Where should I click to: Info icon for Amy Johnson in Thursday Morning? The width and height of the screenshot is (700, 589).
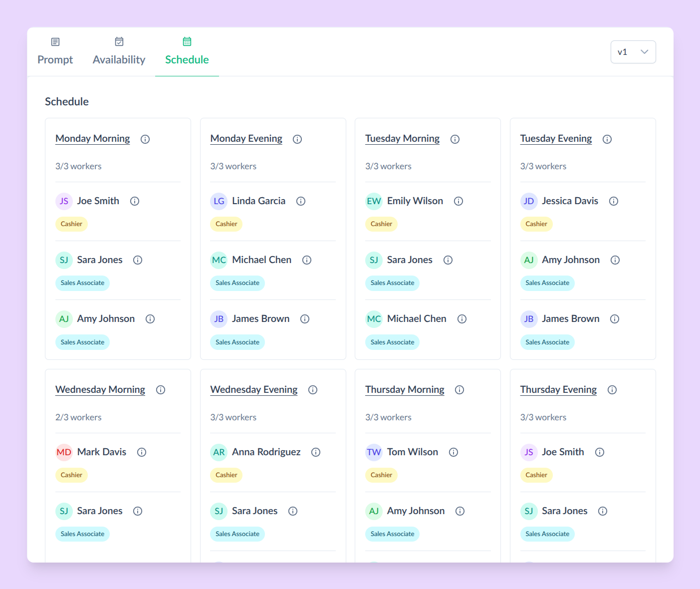tap(460, 511)
